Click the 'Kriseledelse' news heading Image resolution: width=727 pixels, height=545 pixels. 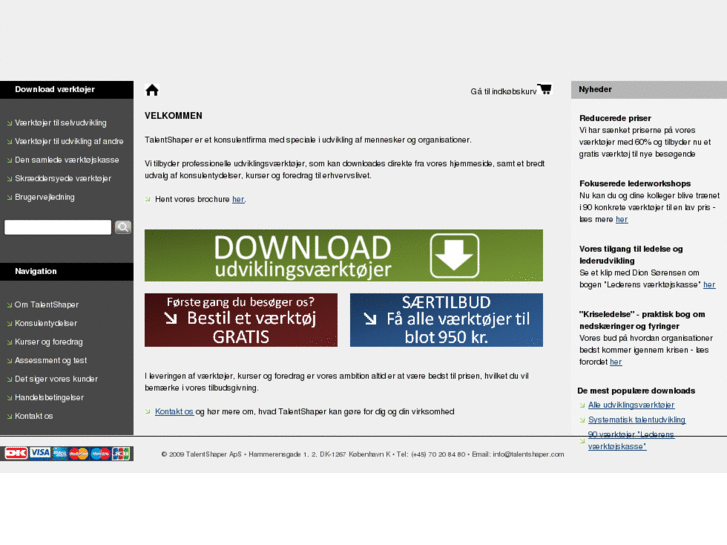(642, 320)
